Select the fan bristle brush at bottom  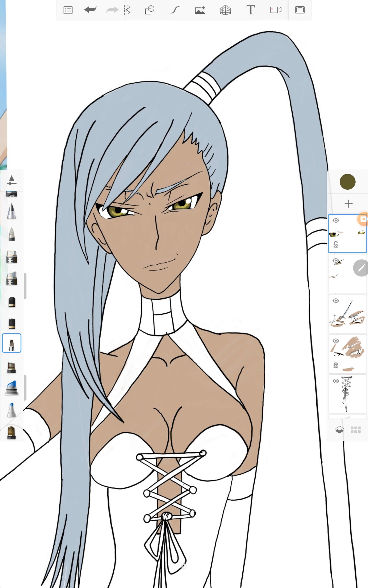(11, 433)
